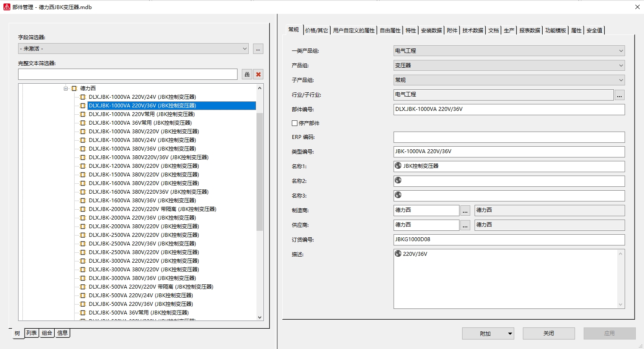The width and height of the screenshot is (644, 349).
Task: Click the 部件编号 input field
Action: (509, 110)
